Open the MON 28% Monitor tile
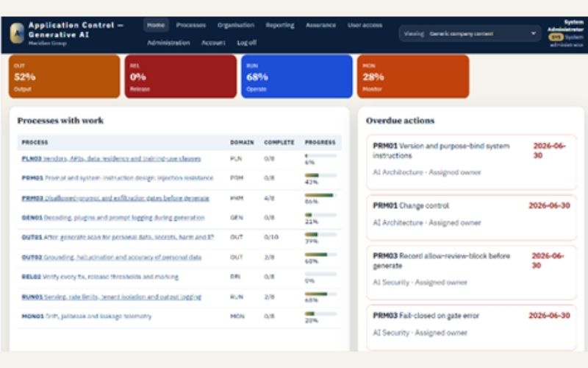The image size is (588, 368). tap(413, 77)
